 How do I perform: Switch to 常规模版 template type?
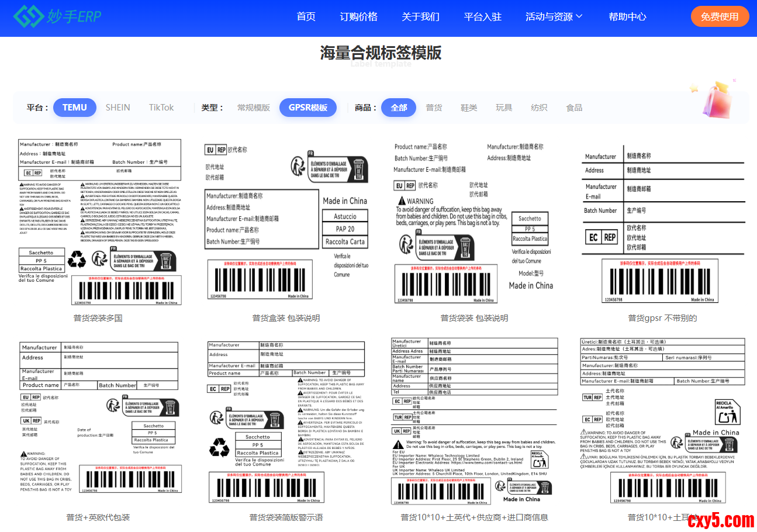pyautogui.click(x=253, y=108)
